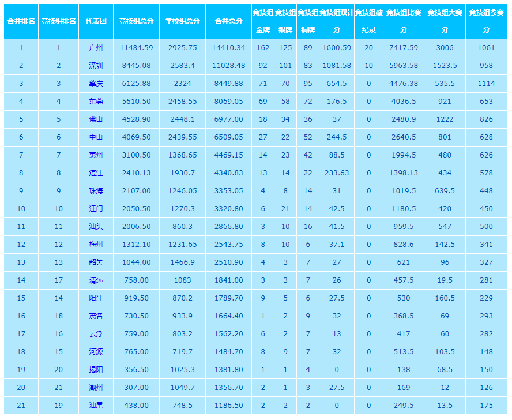Screen dimensions: 512x420
Task: Click the 河源 delegation link
Action: 96,352
